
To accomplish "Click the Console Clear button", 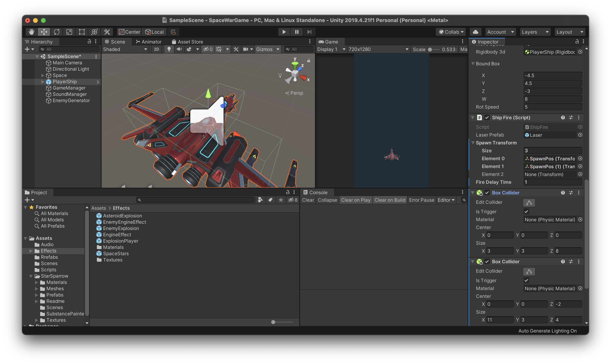I will coord(308,200).
